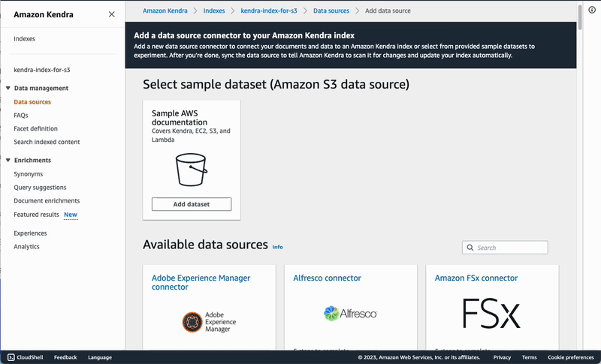Click the Alfresco logo image
The width and height of the screenshot is (601, 364).
350,314
